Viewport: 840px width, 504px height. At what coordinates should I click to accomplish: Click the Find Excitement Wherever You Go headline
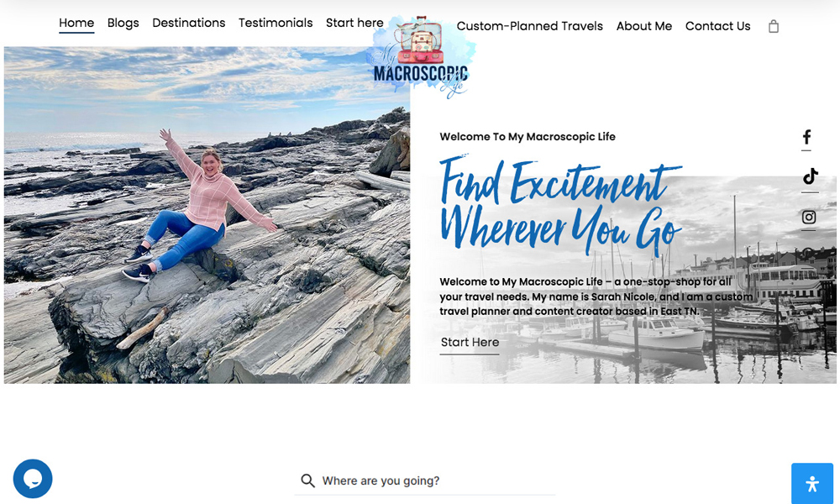coord(560,206)
